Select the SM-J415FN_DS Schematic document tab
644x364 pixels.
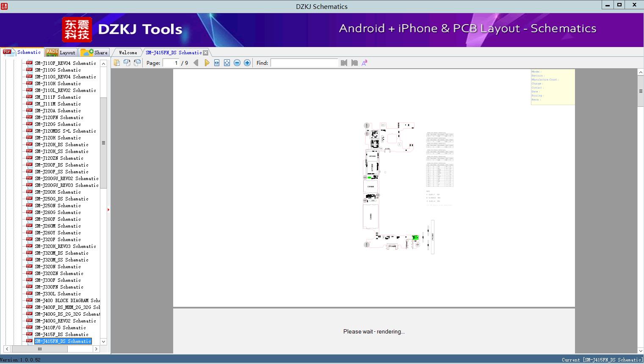174,53
